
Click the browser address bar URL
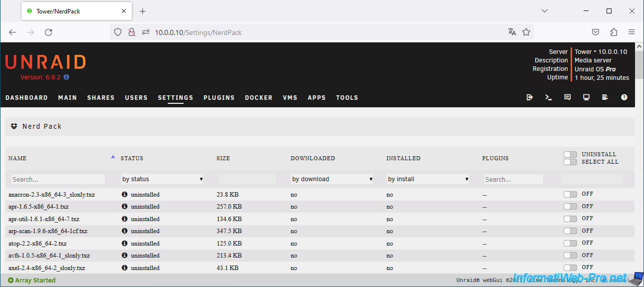click(198, 32)
